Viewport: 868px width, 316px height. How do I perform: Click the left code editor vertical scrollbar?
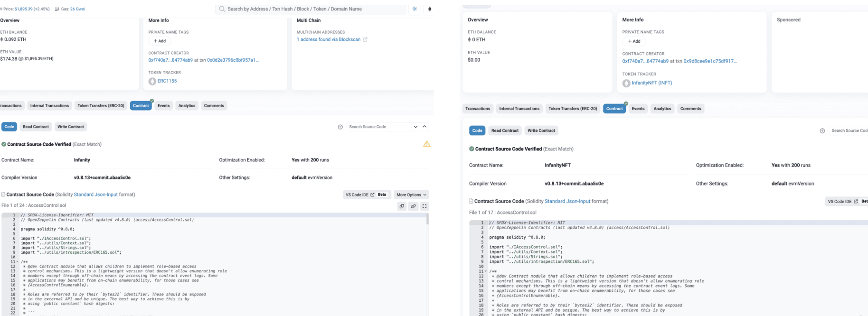click(x=427, y=219)
